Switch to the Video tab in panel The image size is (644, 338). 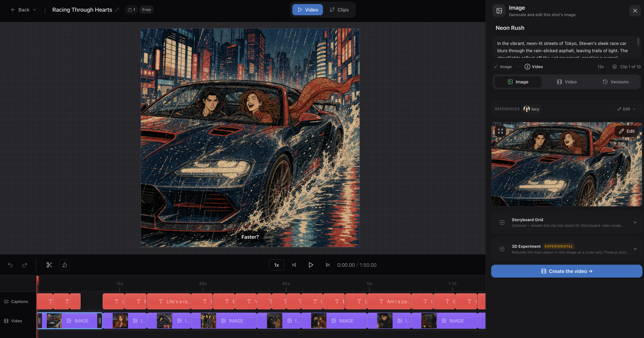(567, 82)
